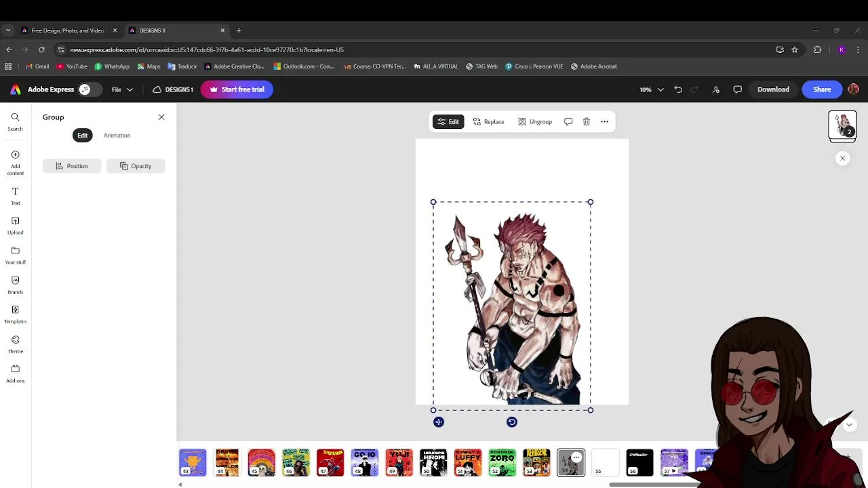
Task: Open the Brands panel
Action: (x=15, y=285)
